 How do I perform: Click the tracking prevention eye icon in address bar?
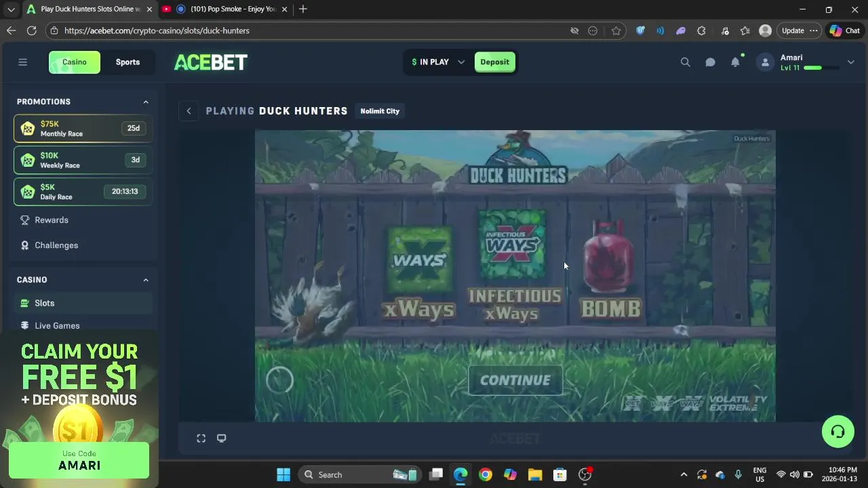click(x=574, y=30)
